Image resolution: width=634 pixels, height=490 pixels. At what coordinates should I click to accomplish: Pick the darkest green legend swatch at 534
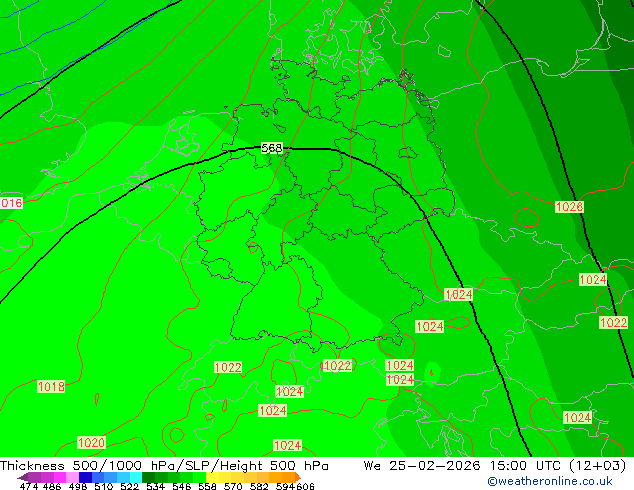[148, 477]
